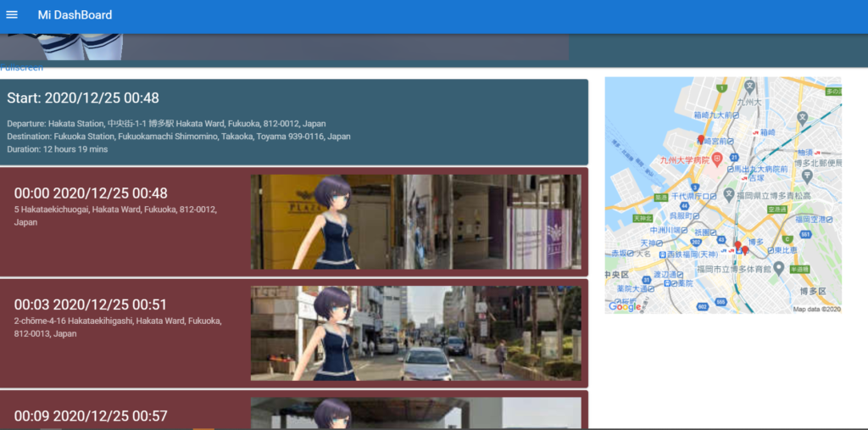This screenshot has width=868, height=430.
Task: Click the Destination Fukuoka Station line
Action: tap(178, 136)
